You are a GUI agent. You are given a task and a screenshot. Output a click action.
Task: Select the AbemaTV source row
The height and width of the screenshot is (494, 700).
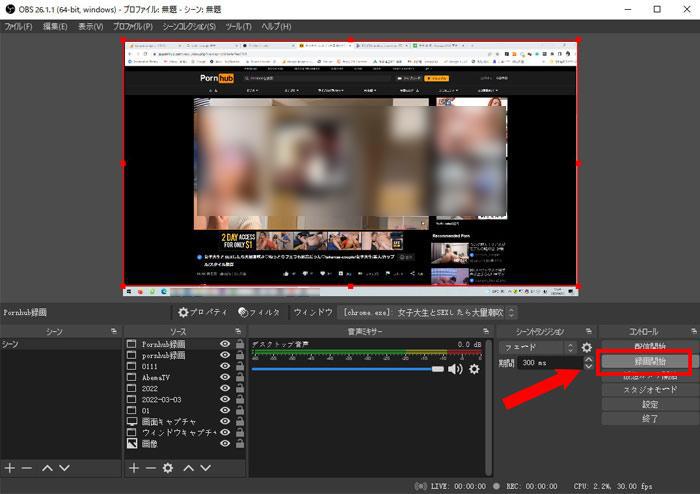pos(184,377)
